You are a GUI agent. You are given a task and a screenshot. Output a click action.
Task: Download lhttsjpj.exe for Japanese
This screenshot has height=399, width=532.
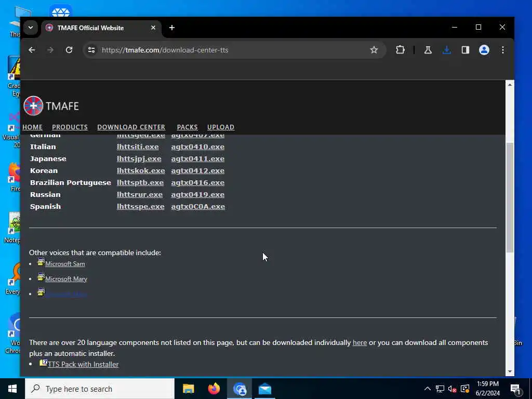tap(139, 158)
